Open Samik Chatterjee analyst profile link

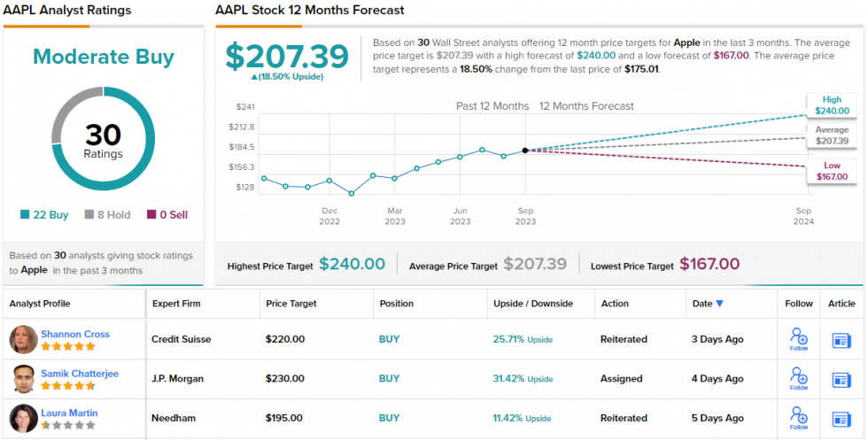pos(80,374)
